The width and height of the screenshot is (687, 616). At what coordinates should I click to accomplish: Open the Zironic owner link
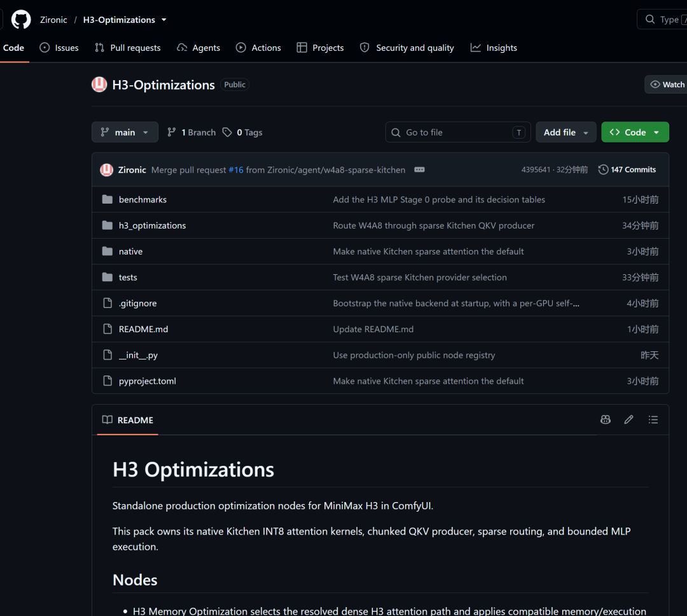coord(53,20)
